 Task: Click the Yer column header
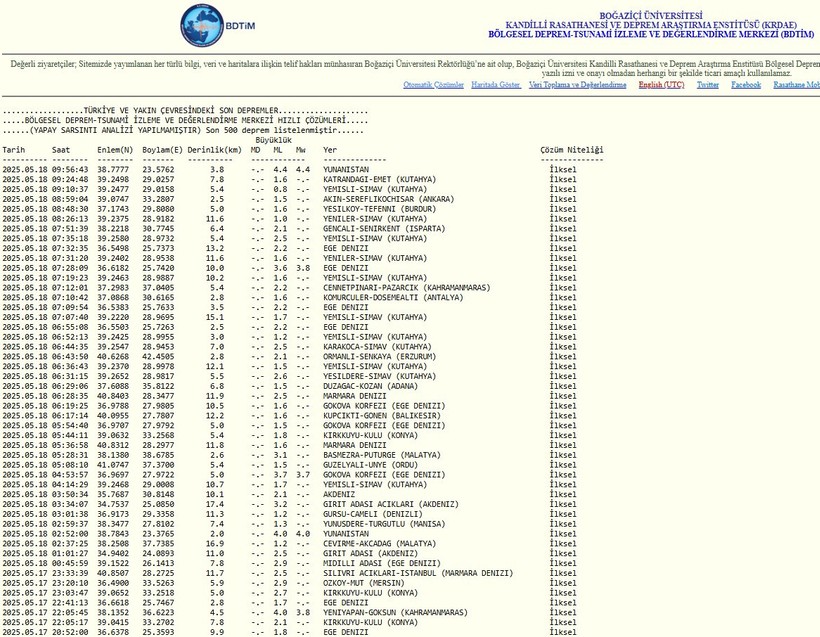(x=330, y=150)
